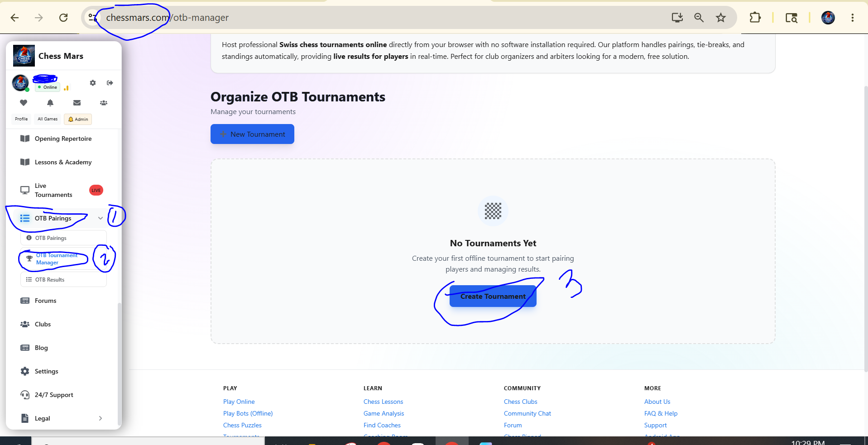Open Play Bots (Offline) footer link
868x445 pixels.
248,413
